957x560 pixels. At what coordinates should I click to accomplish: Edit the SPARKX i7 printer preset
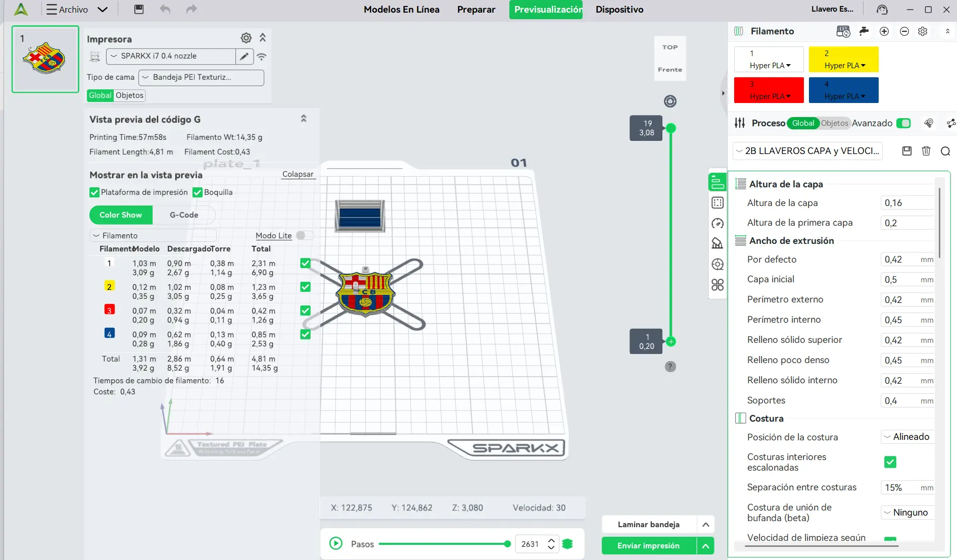tap(244, 56)
